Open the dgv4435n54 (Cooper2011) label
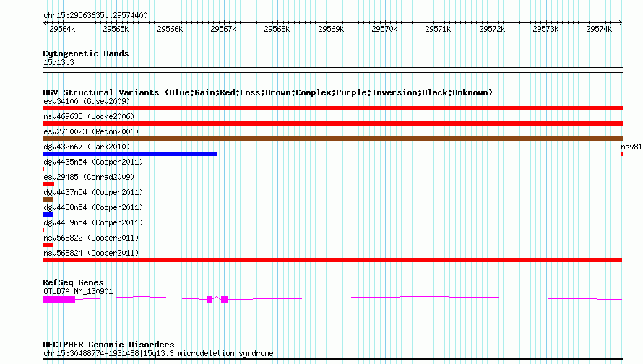The height and width of the screenshot is (364, 643). click(x=93, y=162)
